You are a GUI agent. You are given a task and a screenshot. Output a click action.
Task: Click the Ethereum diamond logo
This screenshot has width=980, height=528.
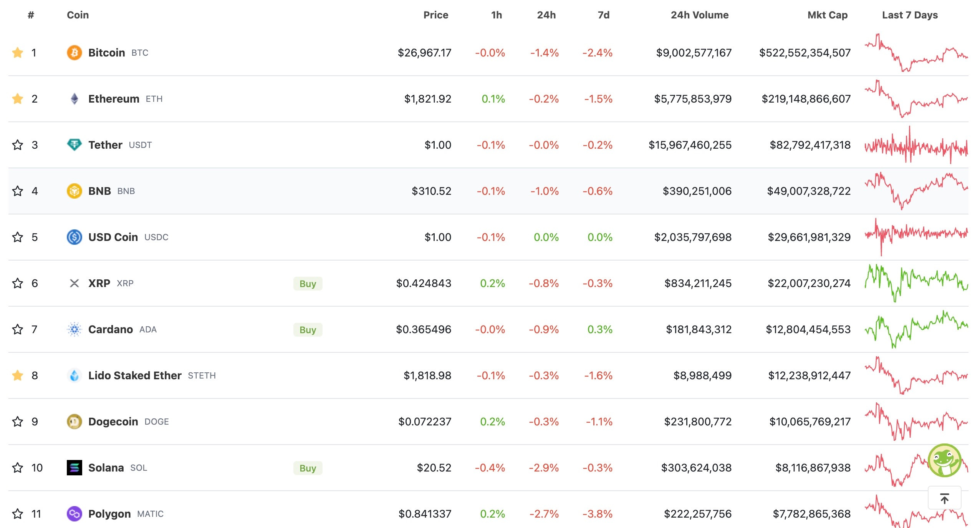pyautogui.click(x=74, y=99)
